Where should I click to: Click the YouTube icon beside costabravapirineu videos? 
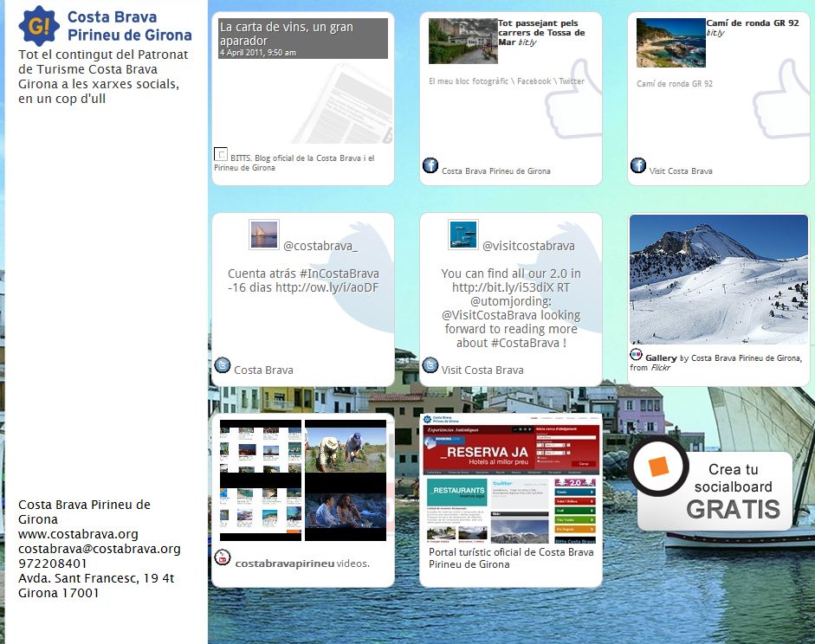click(223, 557)
